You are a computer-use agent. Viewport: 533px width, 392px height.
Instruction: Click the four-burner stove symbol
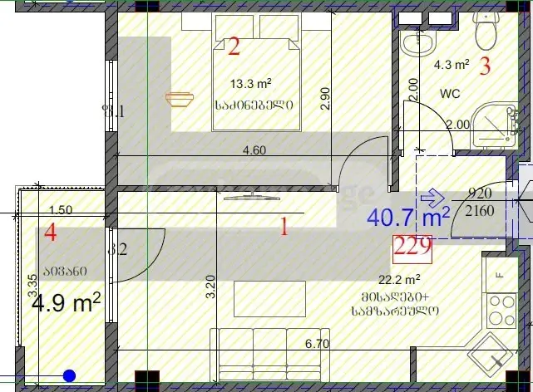[x=501, y=311]
